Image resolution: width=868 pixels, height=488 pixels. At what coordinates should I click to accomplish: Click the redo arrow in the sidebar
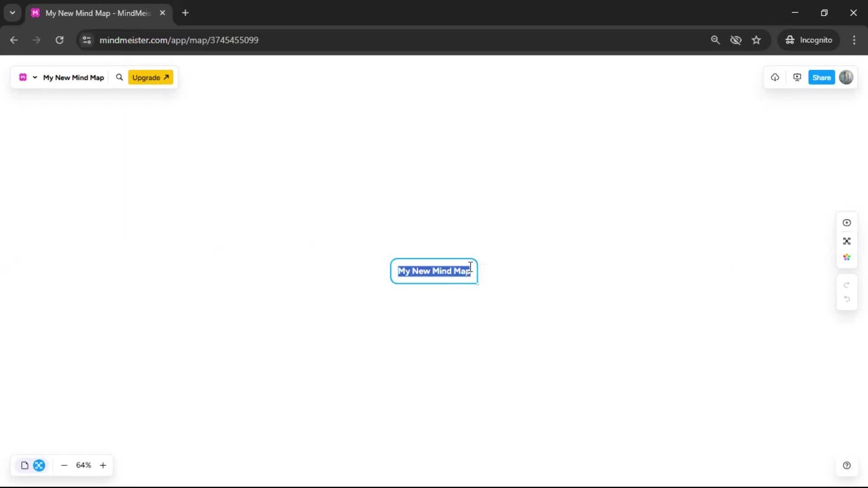847,285
